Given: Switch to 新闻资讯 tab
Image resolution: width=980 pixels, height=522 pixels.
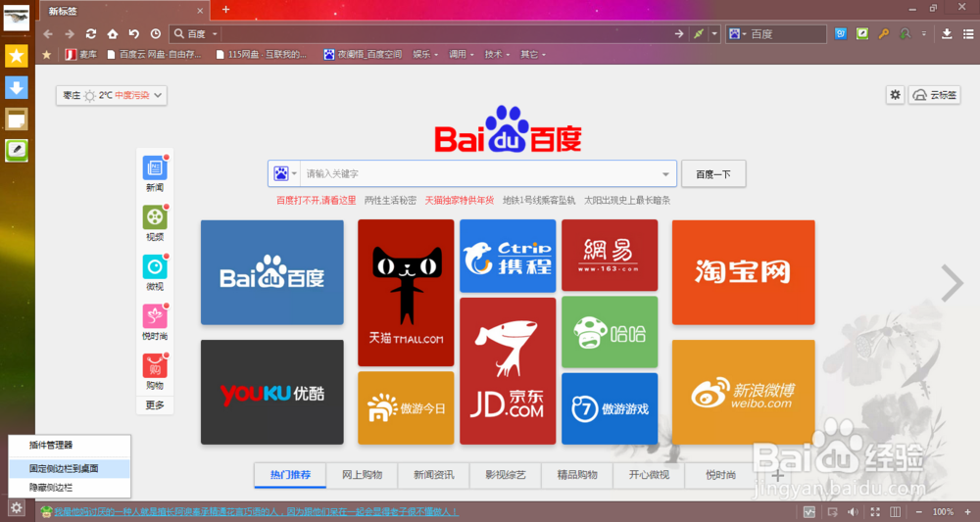Looking at the screenshot, I should 434,475.
